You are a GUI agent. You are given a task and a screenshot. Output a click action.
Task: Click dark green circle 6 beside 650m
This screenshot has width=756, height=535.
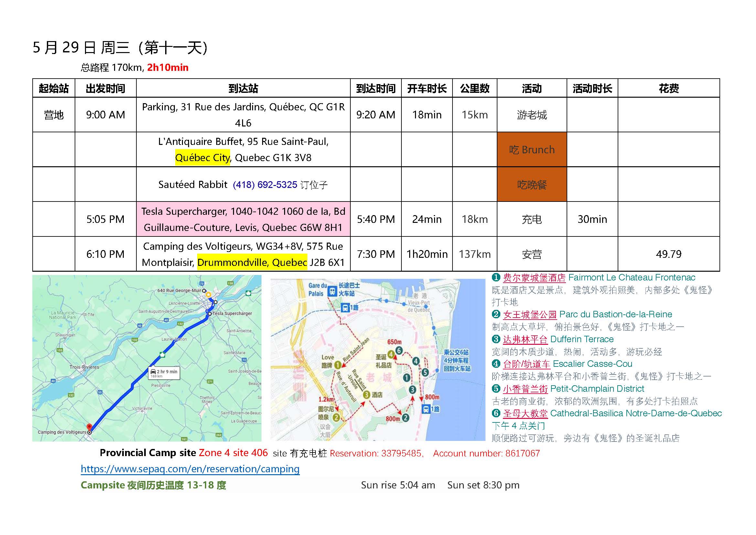point(399,351)
